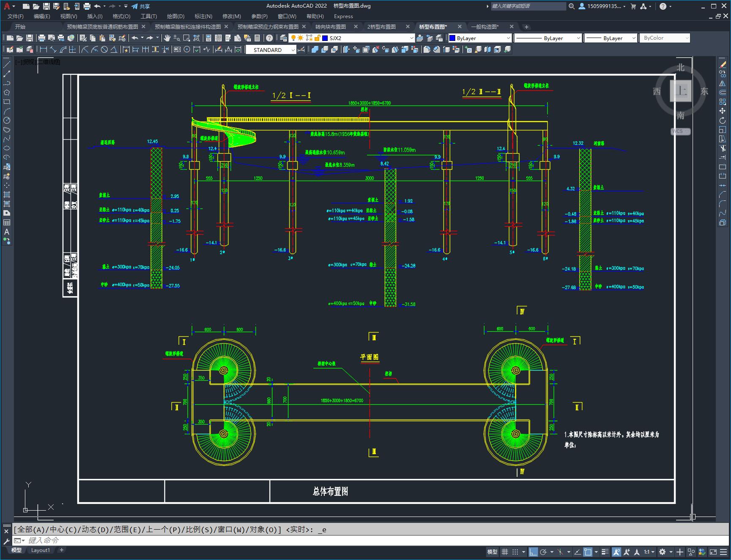Viewport: 731px width, 560px height.
Task: Select the Diameter dimension tool
Action: coord(104,49)
